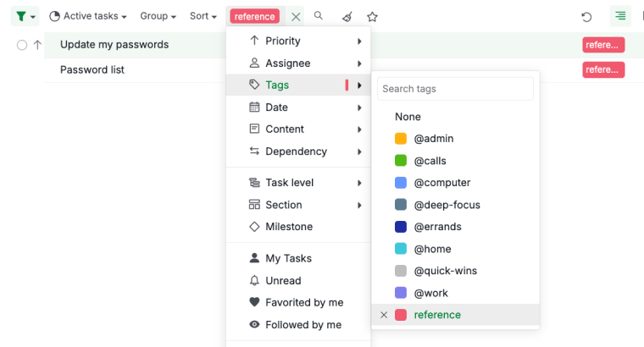Select None in the tags list
This screenshot has height=347, width=644.
[456, 117]
